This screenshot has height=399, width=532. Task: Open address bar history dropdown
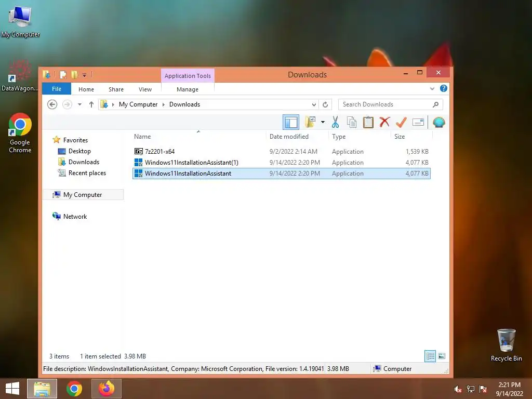(314, 104)
